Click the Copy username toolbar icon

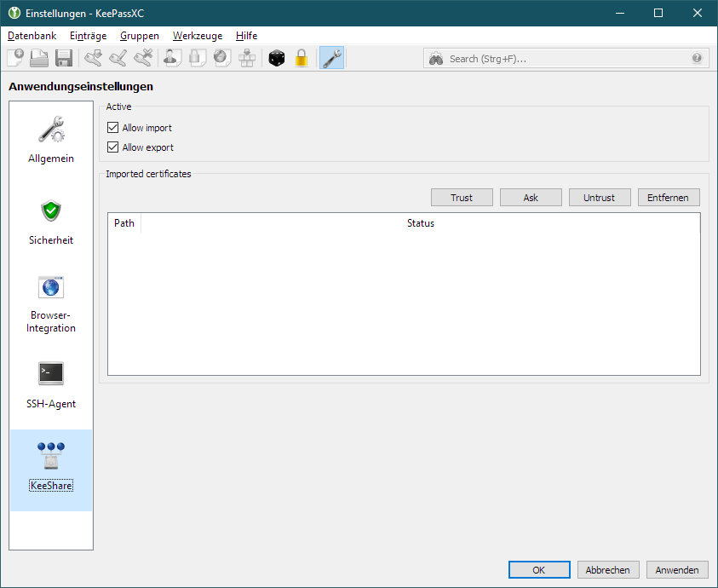(x=173, y=58)
